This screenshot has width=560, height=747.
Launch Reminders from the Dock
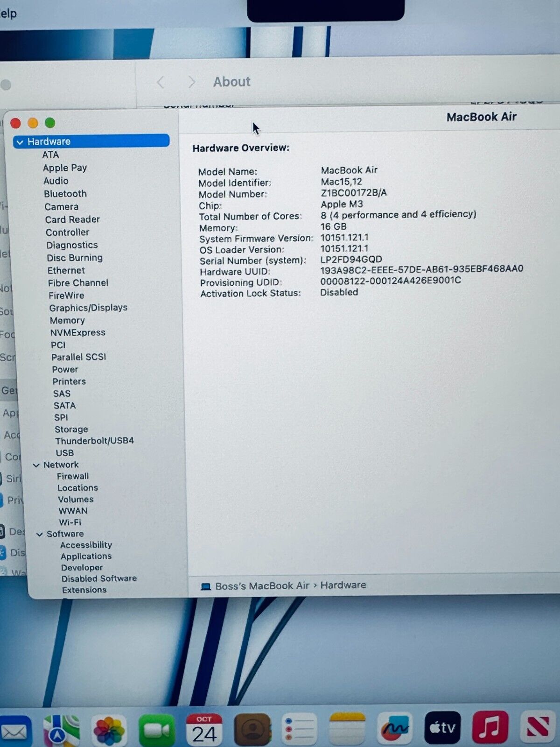tap(300, 729)
